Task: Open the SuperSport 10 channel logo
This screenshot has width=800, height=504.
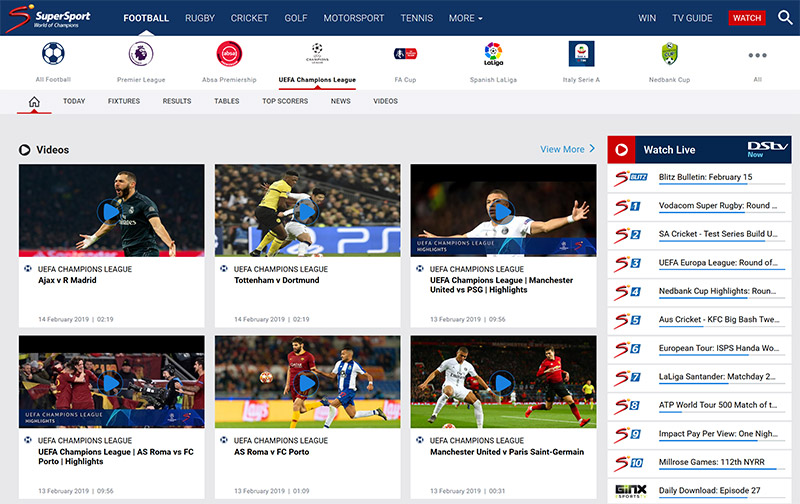Action: (629, 463)
